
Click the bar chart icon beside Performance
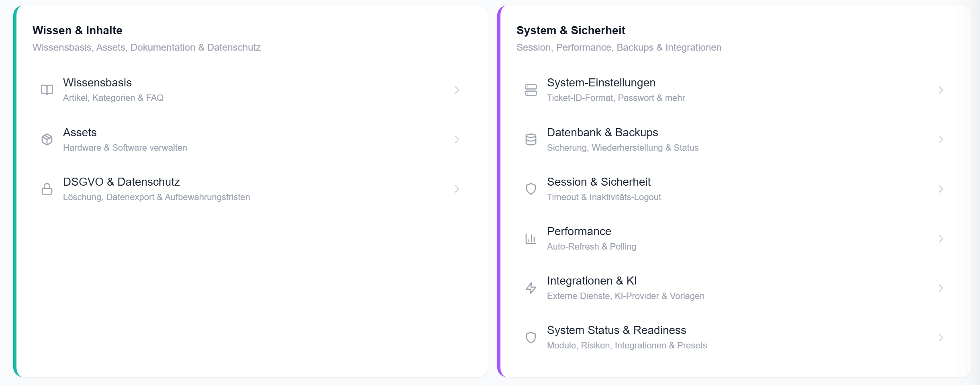531,238
